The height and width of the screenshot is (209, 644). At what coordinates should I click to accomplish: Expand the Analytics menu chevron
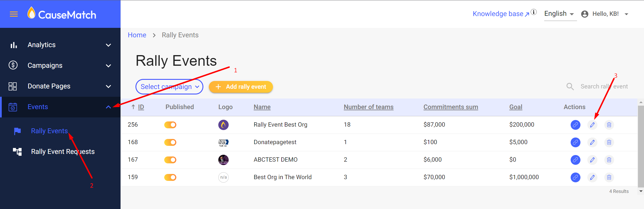tap(108, 45)
